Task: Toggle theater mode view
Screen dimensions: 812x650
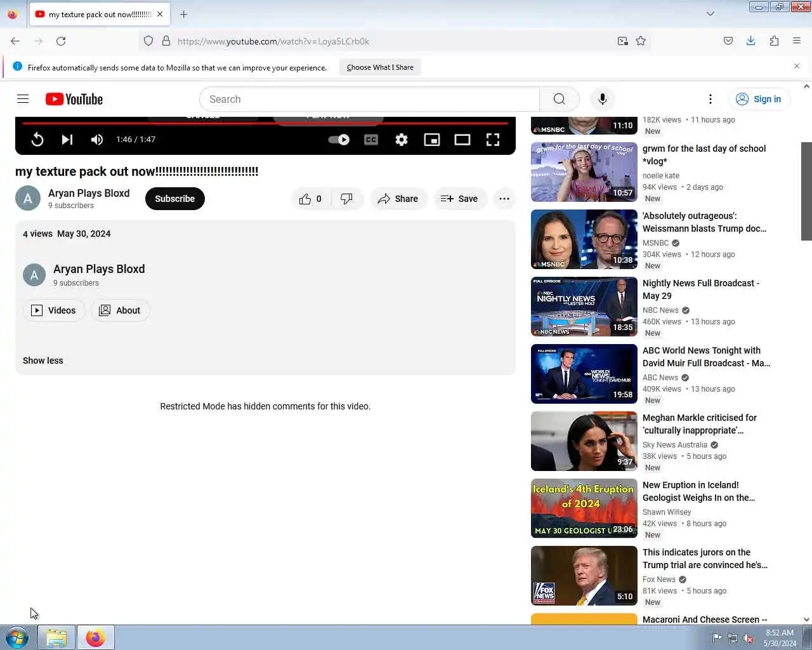Action: 462,140
